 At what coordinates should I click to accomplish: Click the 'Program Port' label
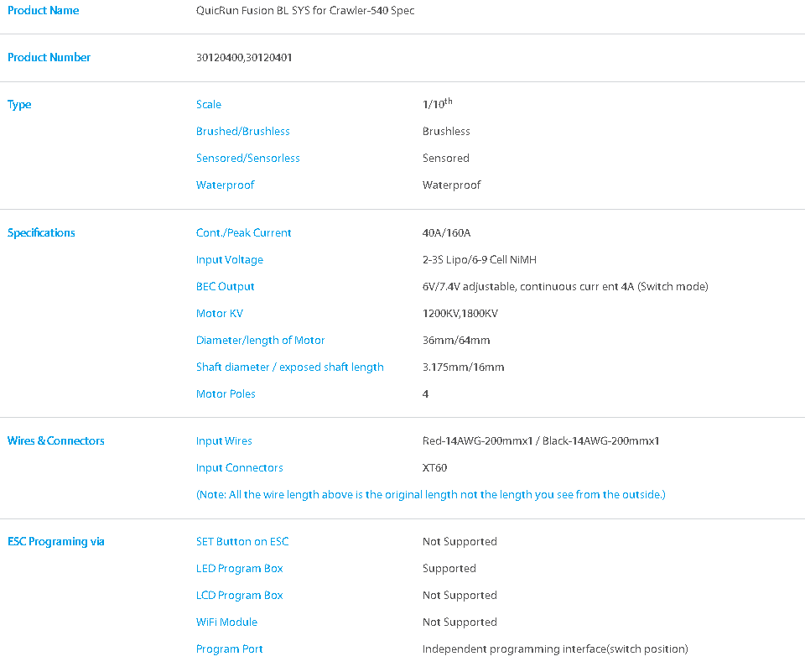[x=229, y=649]
